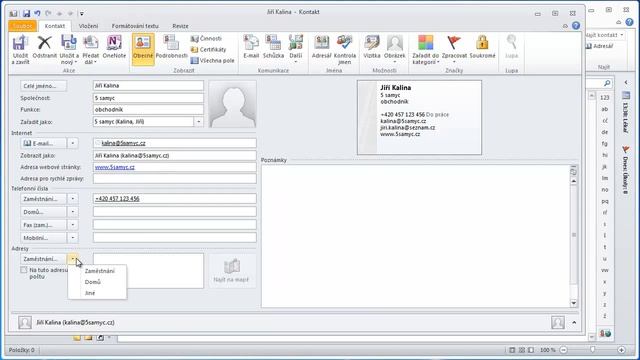Change contact Obrázek picture

(394, 49)
